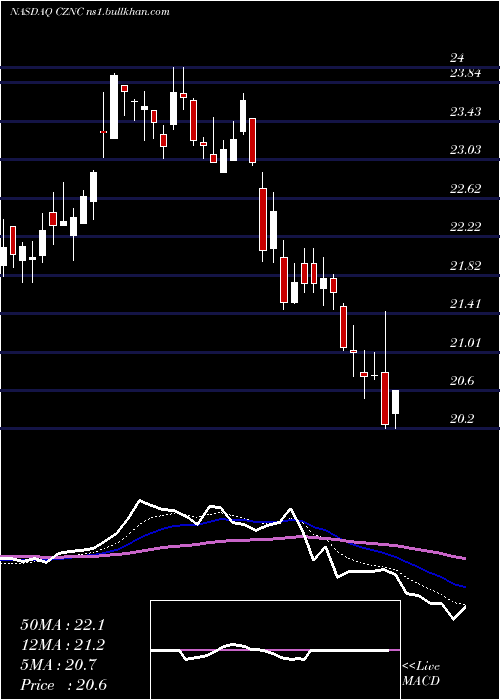Select the last white candlestick near 20.6
The height and width of the screenshot is (700, 500).
pyautogui.click(x=396, y=402)
